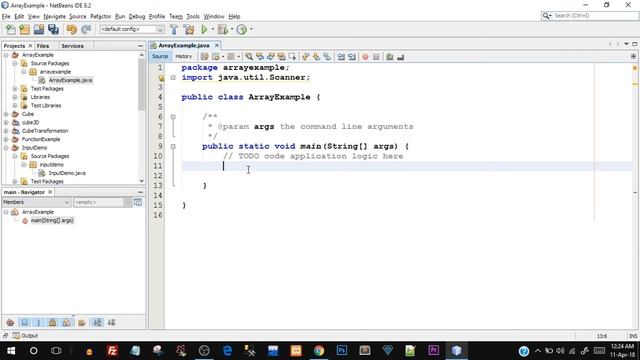Switch to the Services tab
Screen dimensions: 640x360
(73, 46)
